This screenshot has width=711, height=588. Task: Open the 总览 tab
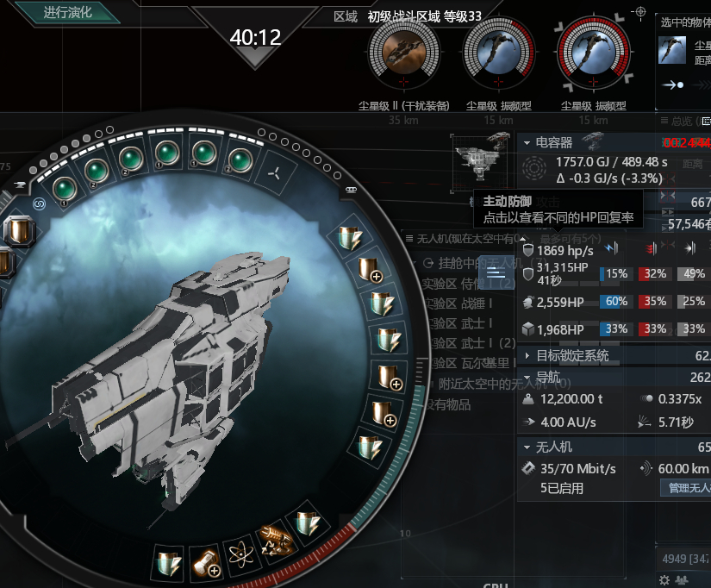pos(682,121)
